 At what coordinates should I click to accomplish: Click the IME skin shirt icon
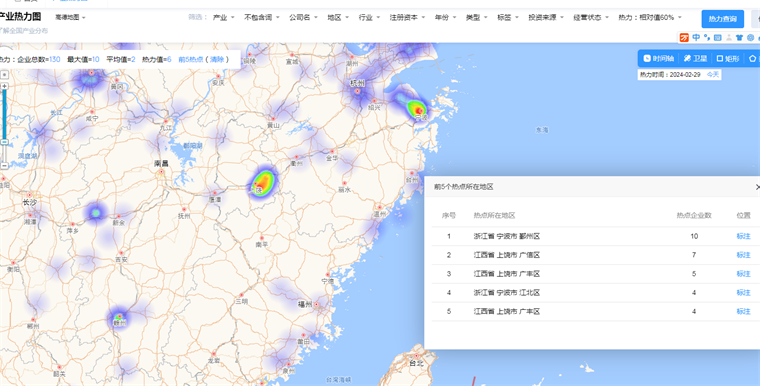click(739, 37)
